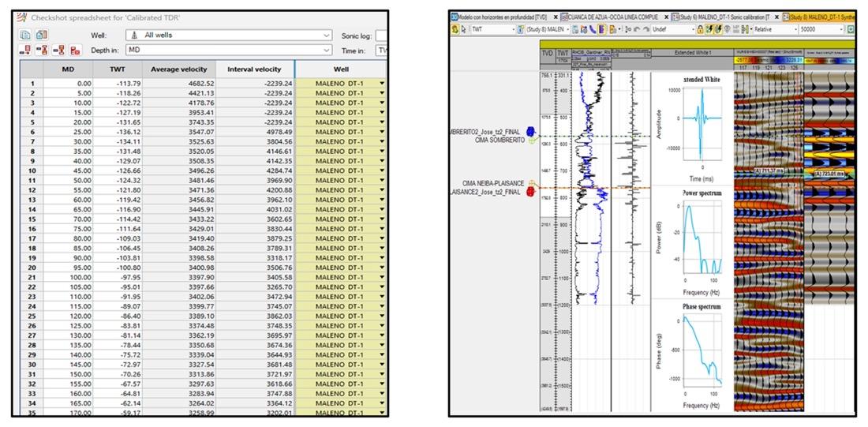Click the delete-row icon with red X
Image resolution: width=868 pixels, height=427 pixels.
pyautogui.click(x=75, y=51)
